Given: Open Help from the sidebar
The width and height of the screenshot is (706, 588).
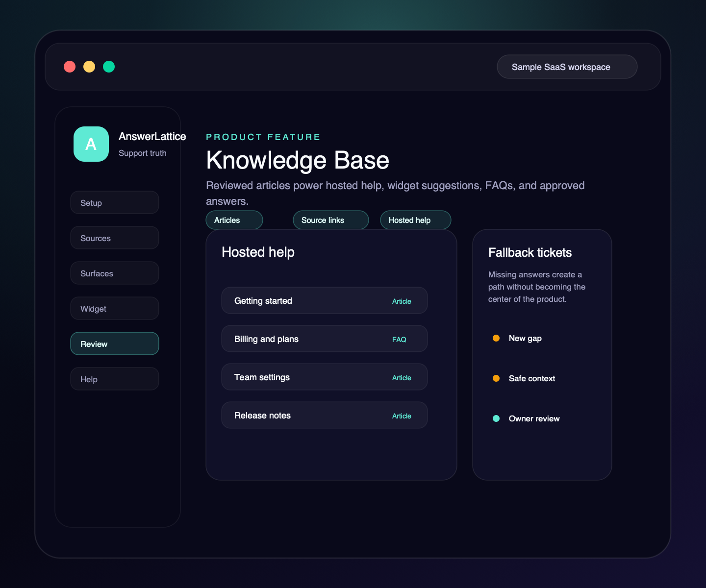Looking at the screenshot, I should [115, 379].
